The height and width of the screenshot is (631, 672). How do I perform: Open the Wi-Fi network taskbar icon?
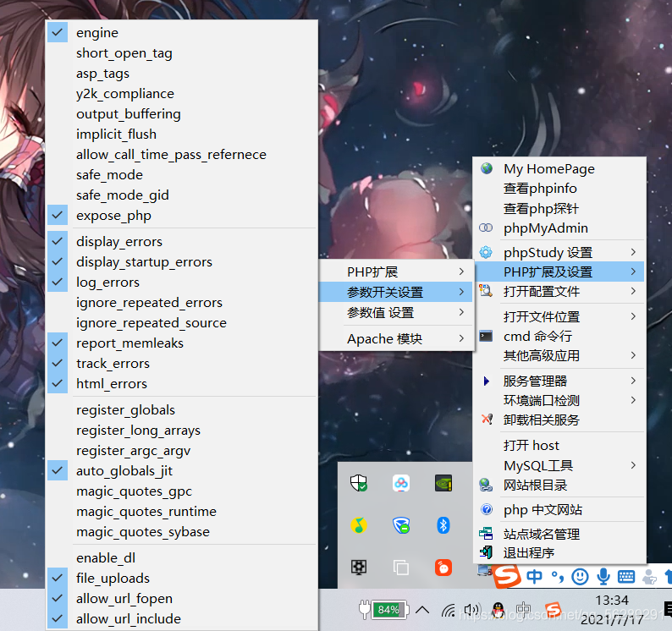pyautogui.click(x=449, y=610)
